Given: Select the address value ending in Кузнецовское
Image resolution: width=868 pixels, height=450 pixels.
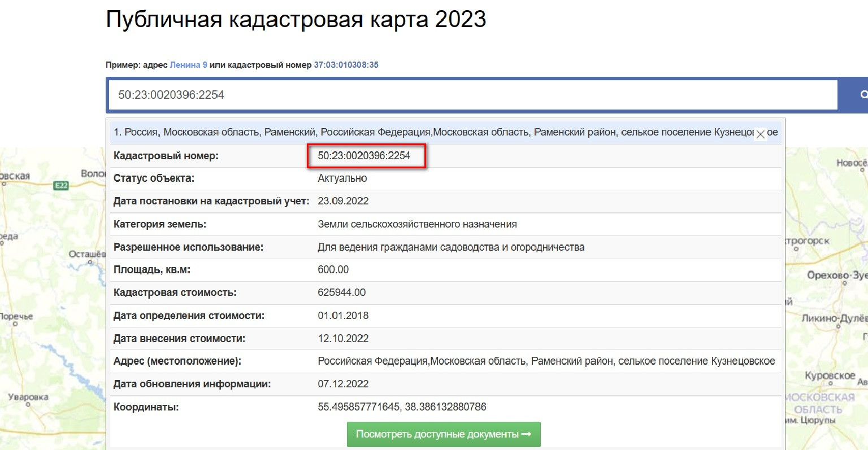Looking at the screenshot, I should point(546,361).
